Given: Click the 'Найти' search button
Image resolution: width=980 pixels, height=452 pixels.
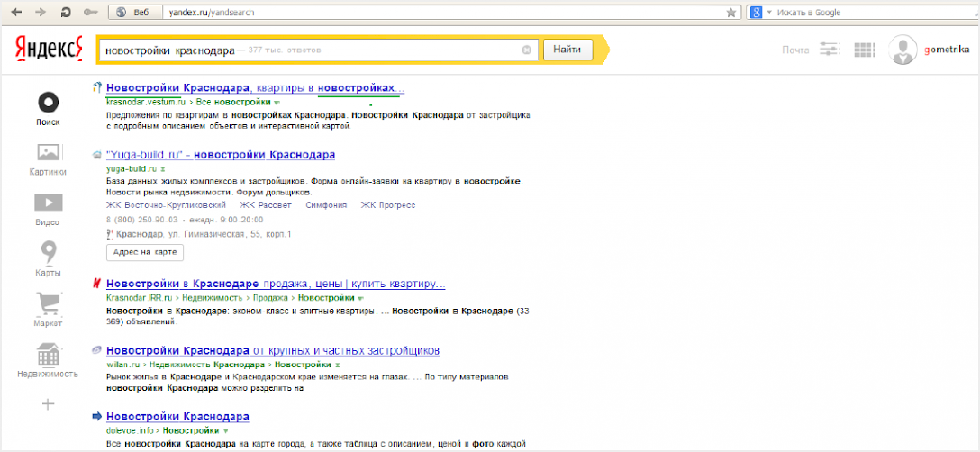Looking at the screenshot, I should pyautogui.click(x=567, y=50).
